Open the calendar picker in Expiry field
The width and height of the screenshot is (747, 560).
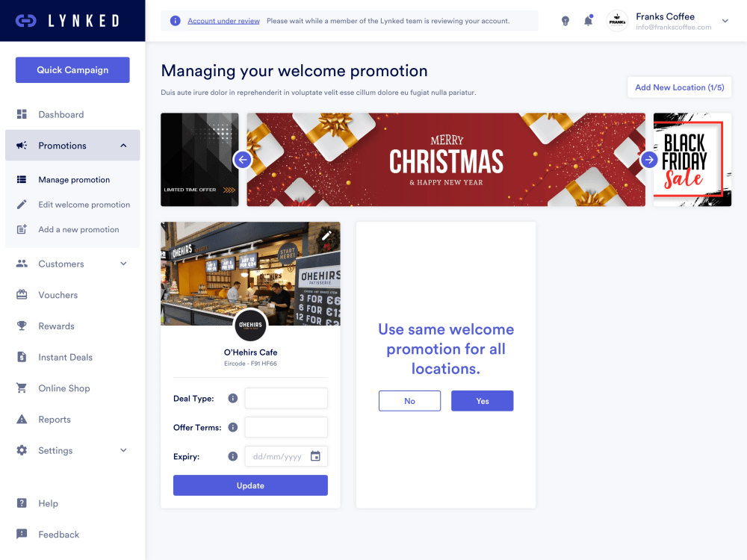(x=315, y=456)
